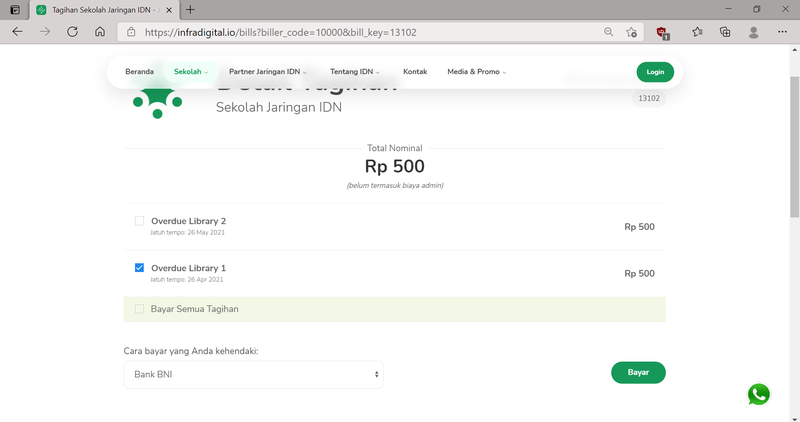Open the browser profile menu

pyautogui.click(x=753, y=32)
